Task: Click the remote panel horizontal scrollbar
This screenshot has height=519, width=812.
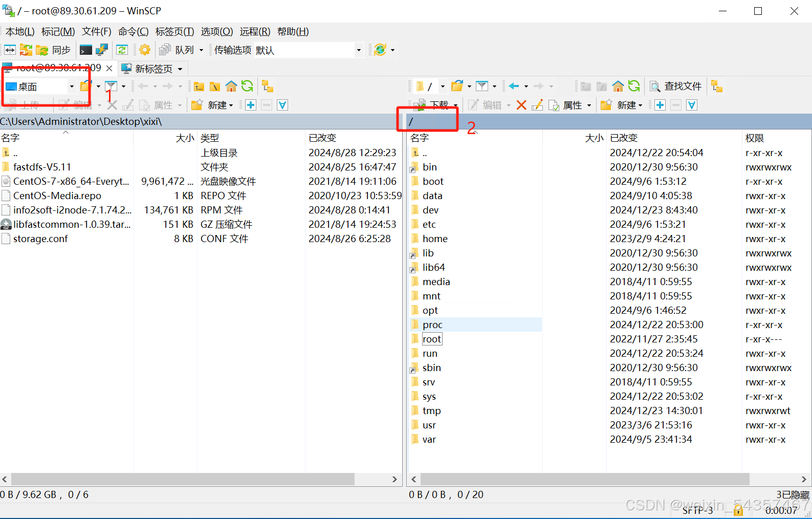Action: 584,479
